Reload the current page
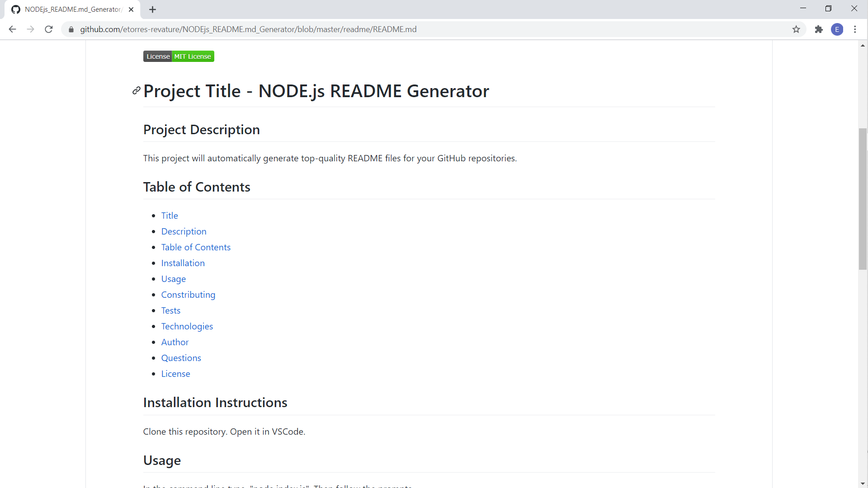The image size is (868, 488). (x=48, y=29)
